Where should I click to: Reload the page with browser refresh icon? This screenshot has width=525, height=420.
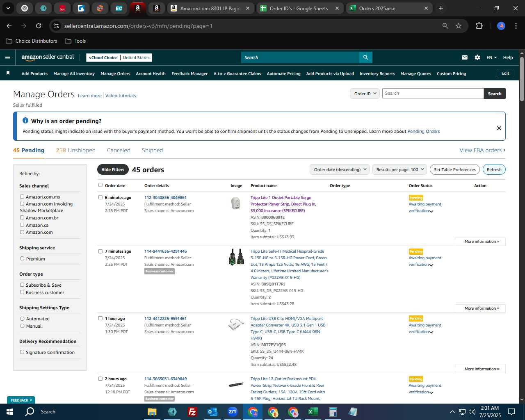tap(39, 26)
